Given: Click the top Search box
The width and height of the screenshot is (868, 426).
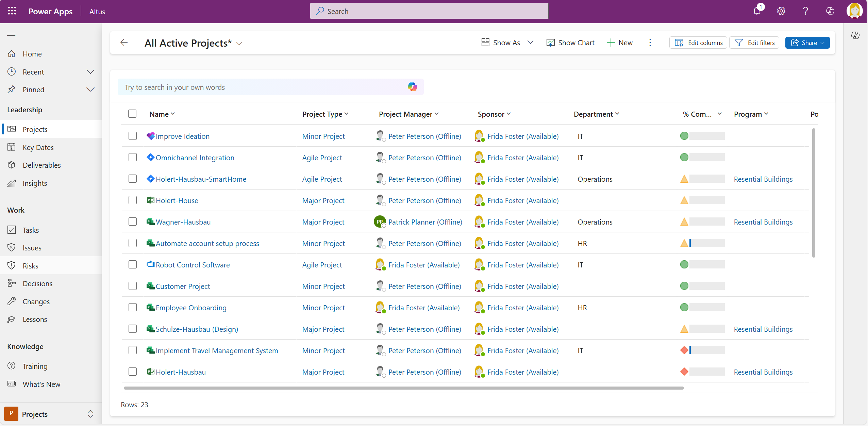Looking at the screenshot, I should [x=429, y=11].
